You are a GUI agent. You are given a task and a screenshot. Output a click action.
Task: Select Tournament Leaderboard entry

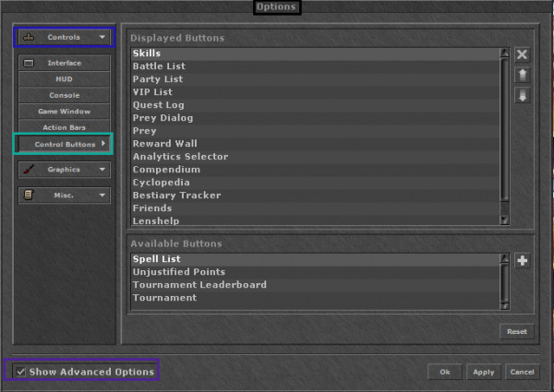(x=315, y=285)
